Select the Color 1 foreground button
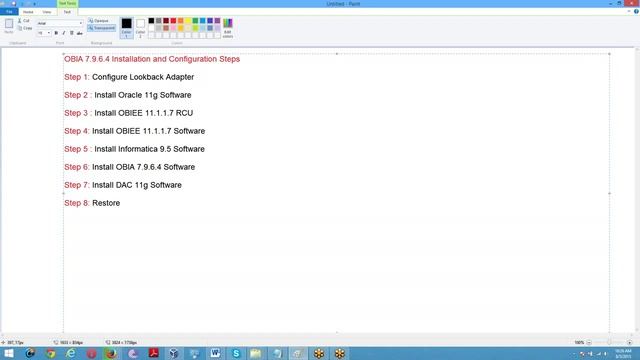The width and height of the screenshot is (640, 360). pyautogui.click(x=127, y=28)
